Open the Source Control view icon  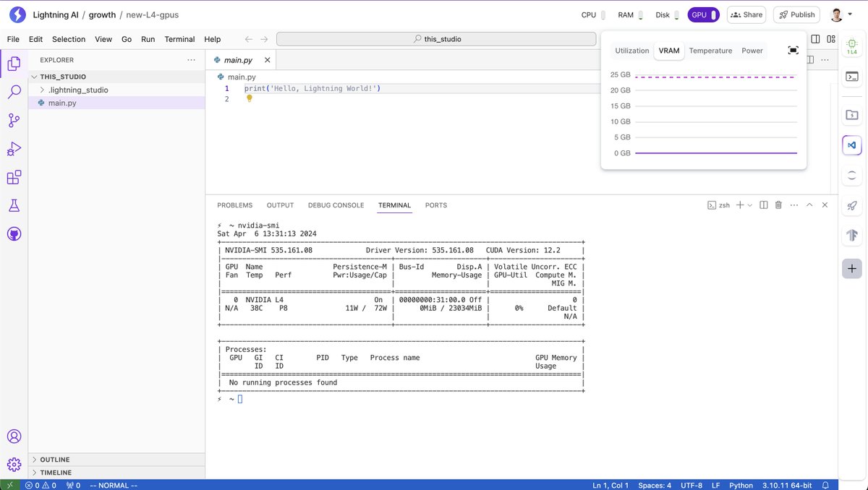(14, 121)
